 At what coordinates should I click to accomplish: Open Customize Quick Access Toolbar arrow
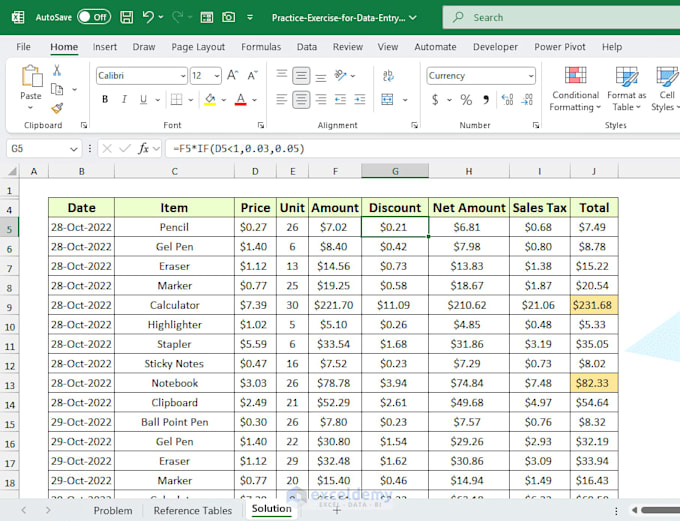250,17
